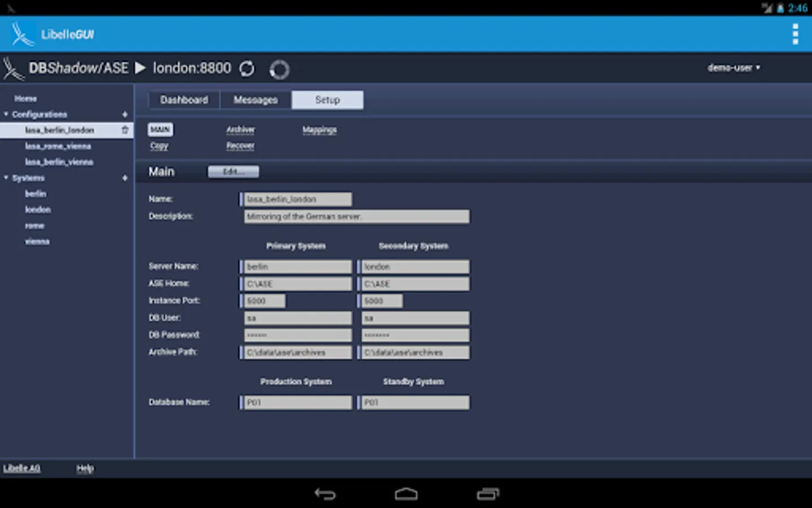The width and height of the screenshot is (812, 508).
Task: Open the Copy setup section
Action: (x=159, y=146)
